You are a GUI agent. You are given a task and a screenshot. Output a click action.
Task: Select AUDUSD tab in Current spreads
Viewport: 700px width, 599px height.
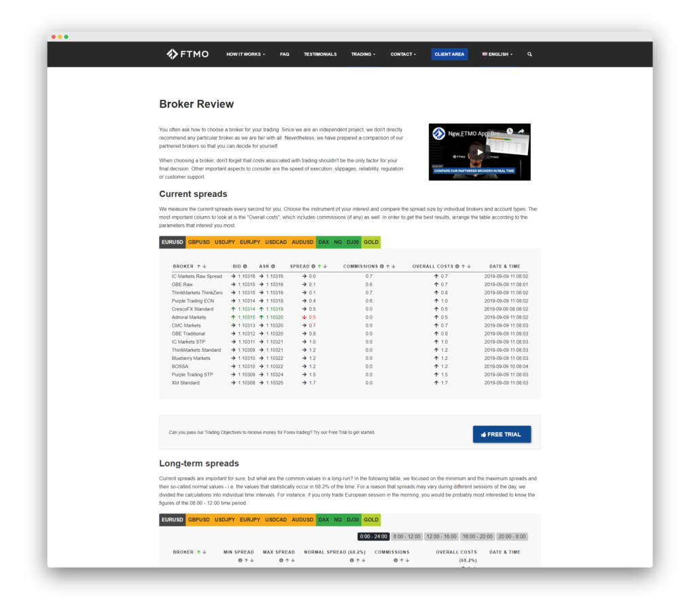point(302,242)
